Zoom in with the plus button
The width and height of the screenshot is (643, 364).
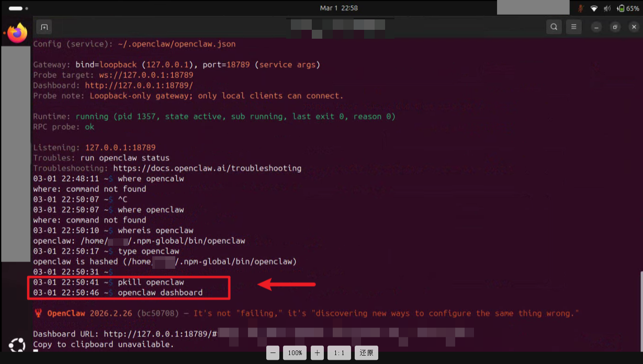point(317,353)
